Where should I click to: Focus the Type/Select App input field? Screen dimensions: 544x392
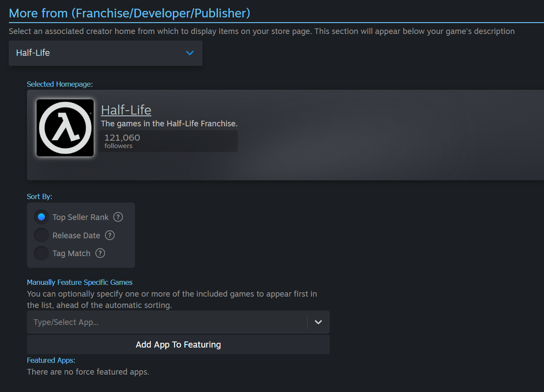point(167,322)
